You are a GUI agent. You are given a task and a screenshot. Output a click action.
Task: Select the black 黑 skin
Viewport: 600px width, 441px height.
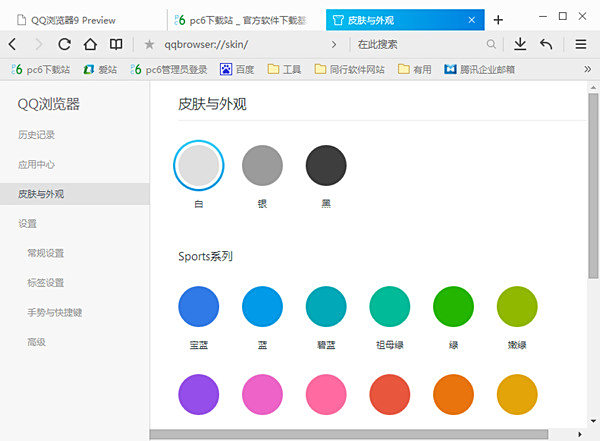(x=326, y=165)
